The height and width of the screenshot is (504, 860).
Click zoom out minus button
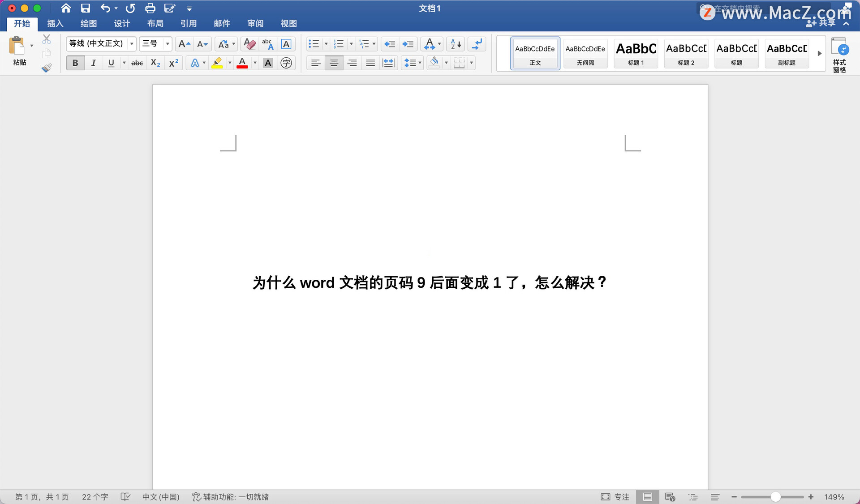click(734, 497)
